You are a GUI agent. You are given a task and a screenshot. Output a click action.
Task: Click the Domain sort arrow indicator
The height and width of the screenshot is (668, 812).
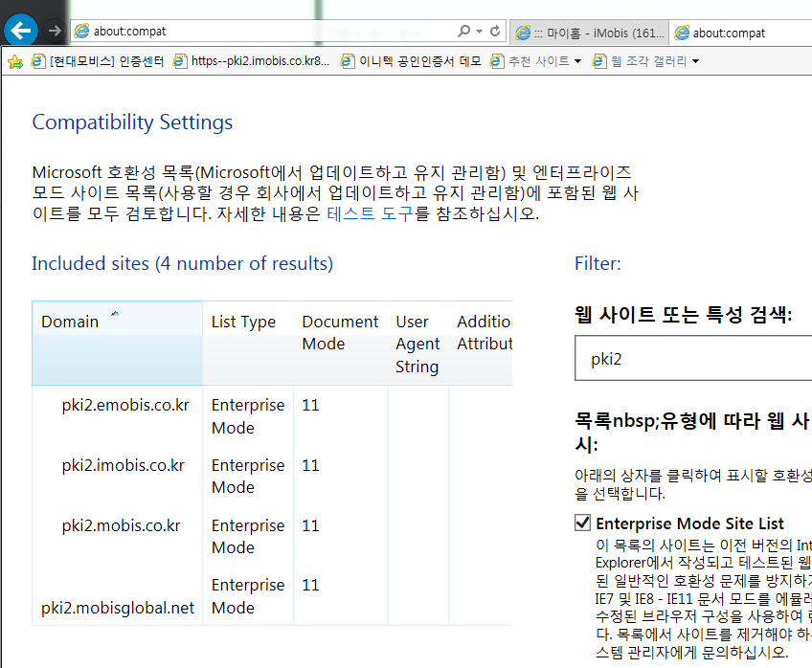[115, 313]
